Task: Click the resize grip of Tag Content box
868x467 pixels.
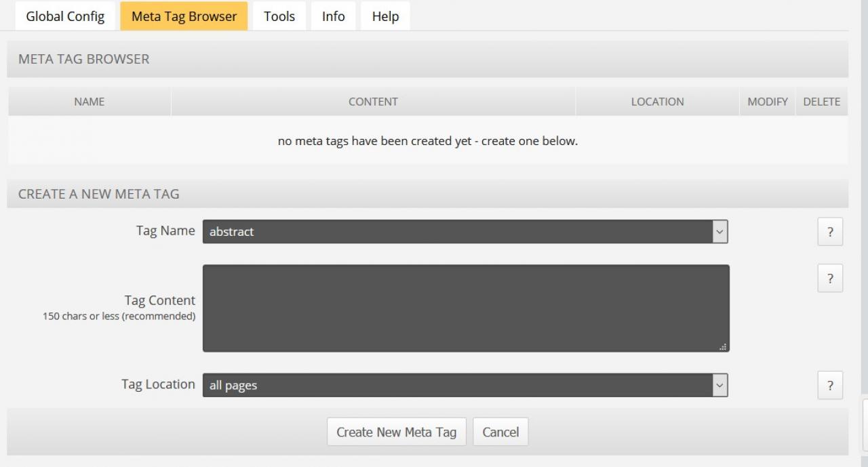Action: [x=724, y=346]
